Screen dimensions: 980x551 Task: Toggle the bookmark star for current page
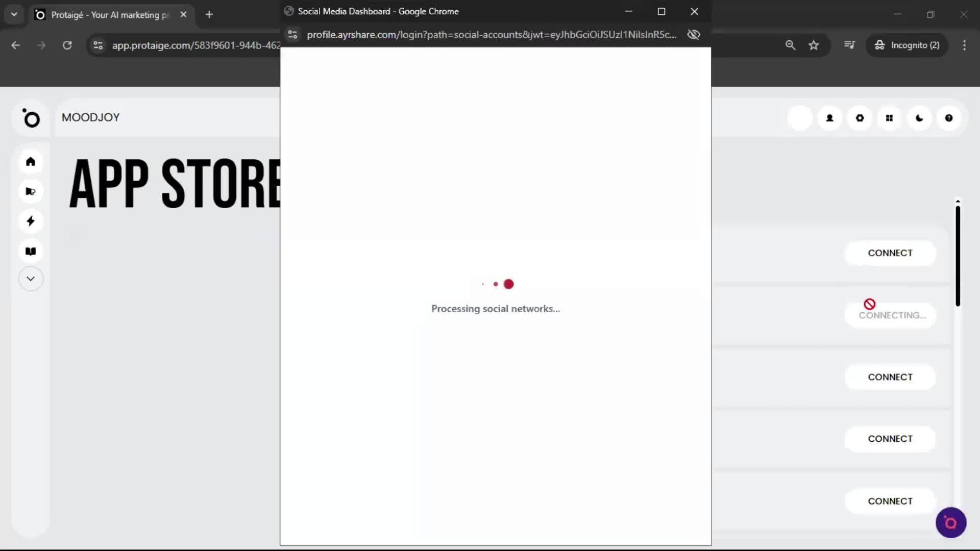pos(814,45)
